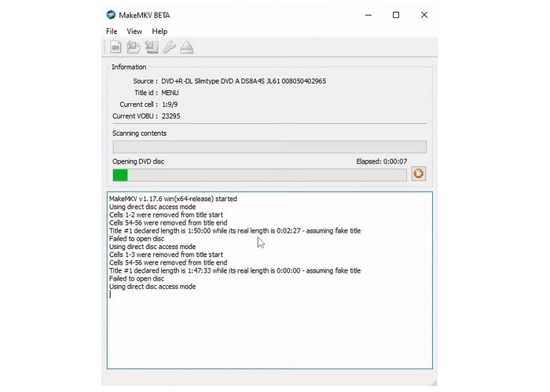Click log line with declared length 1:47:33
The height and width of the screenshot is (392, 550).
pyautogui.click(x=235, y=270)
